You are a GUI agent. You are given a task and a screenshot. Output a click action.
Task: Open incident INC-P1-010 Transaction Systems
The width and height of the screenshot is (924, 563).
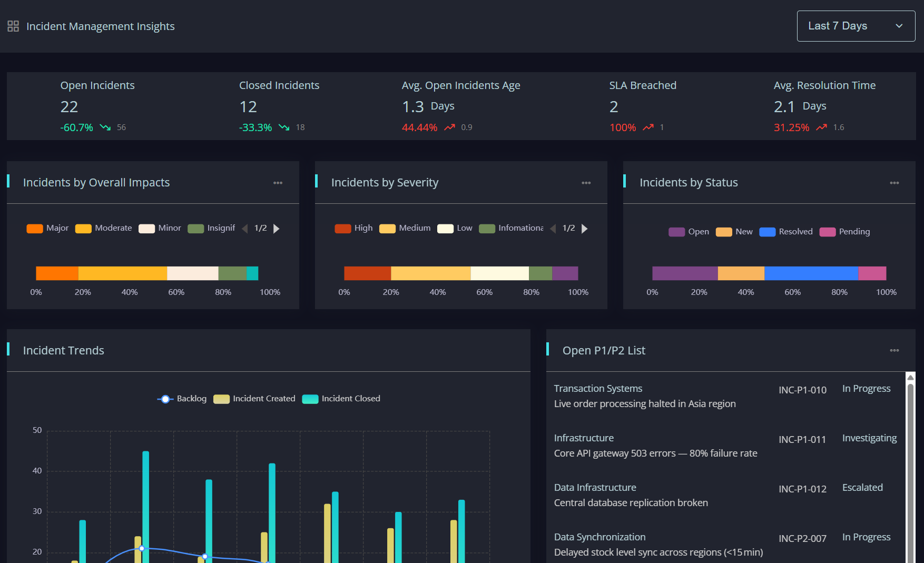pyautogui.click(x=726, y=396)
